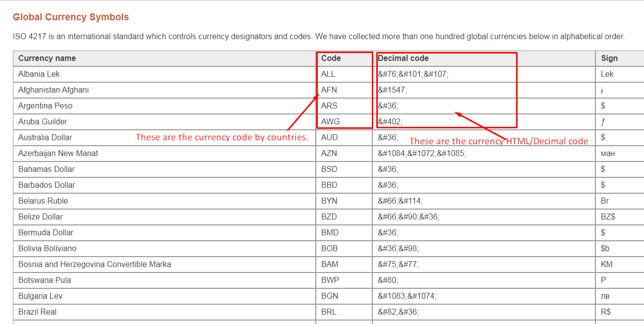The width and height of the screenshot is (644, 324).
Task: Click the BZ$ sign for Belize Dollar
Action: pyautogui.click(x=608, y=217)
